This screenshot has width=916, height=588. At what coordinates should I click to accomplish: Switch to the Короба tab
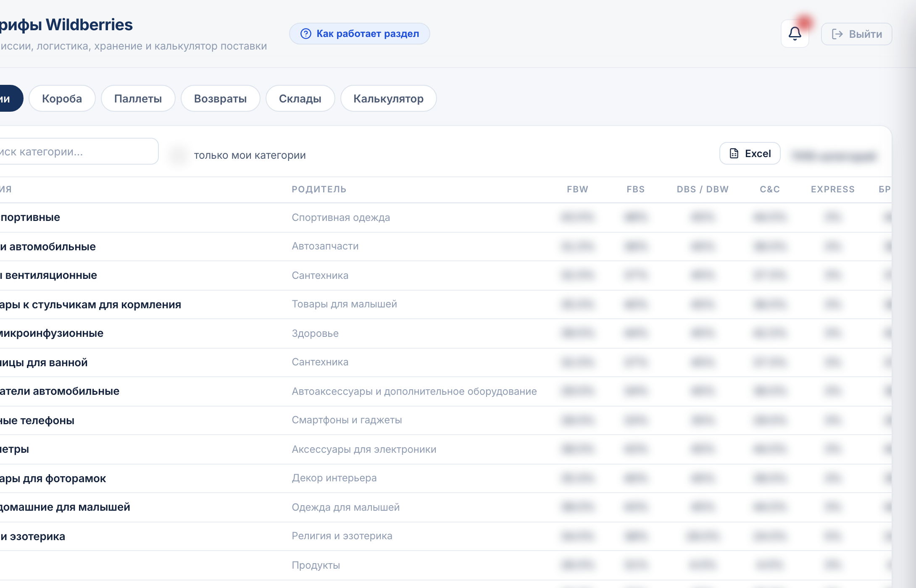pos(62,99)
